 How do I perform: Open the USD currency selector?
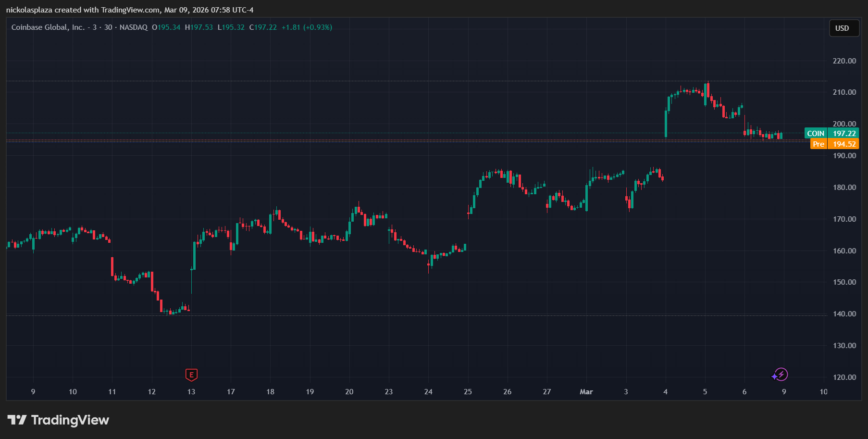point(842,28)
